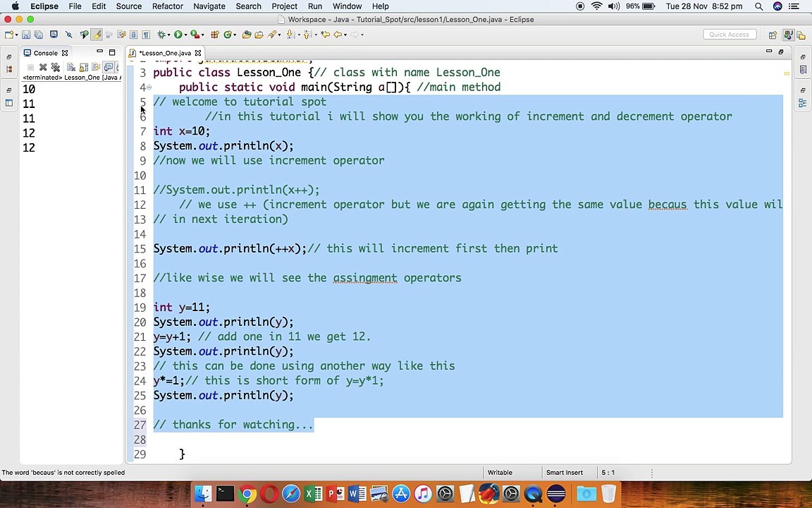The height and width of the screenshot is (508, 812).
Task: Click the Open Type toolbar icon
Action: click(x=247, y=35)
